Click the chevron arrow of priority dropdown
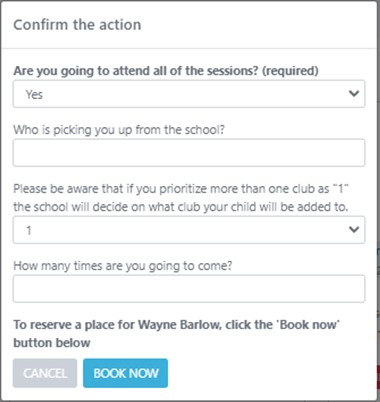The height and width of the screenshot is (402, 380). 354,230
